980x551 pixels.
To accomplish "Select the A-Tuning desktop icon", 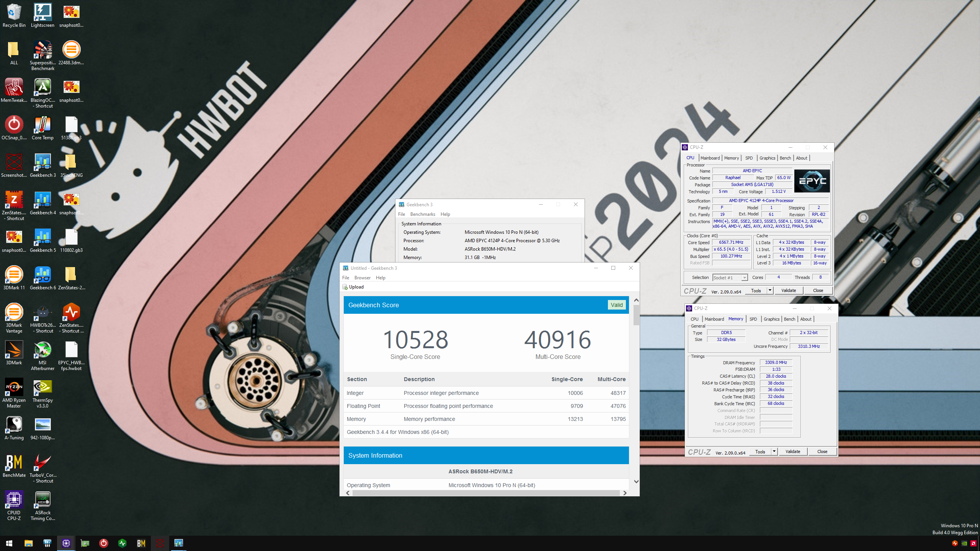I will click(14, 428).
